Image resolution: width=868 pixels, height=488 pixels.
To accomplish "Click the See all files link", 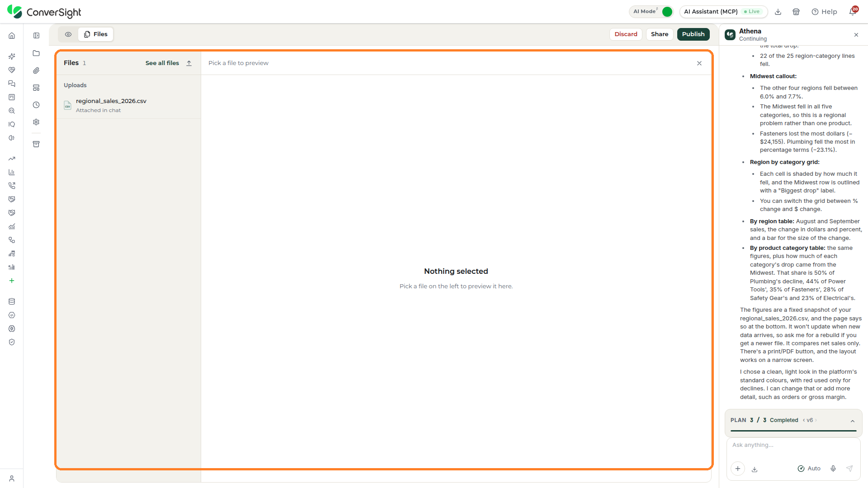I will click(162, 63).
